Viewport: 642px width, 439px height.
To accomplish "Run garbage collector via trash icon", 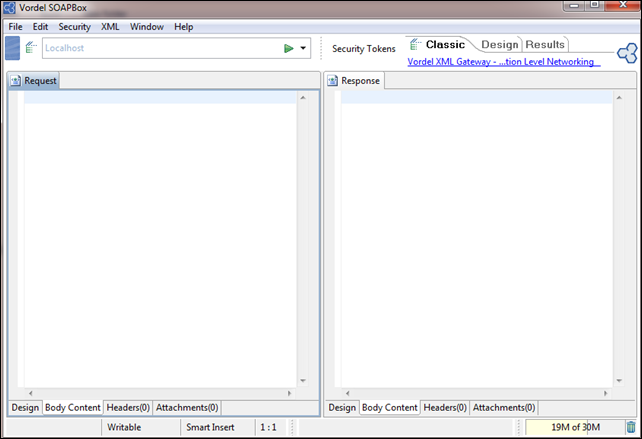I will (631, 427).
